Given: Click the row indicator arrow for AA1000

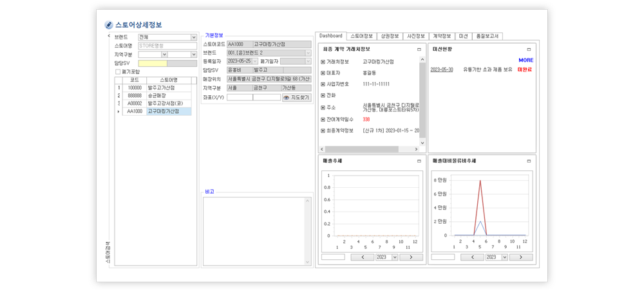Looking at the screenshot, I should click(118, 111).
